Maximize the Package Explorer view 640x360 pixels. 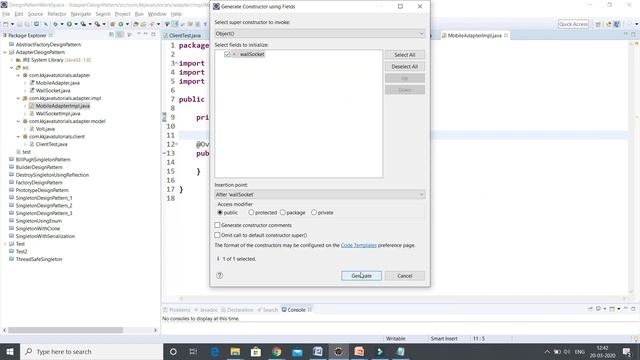point(153,35)
